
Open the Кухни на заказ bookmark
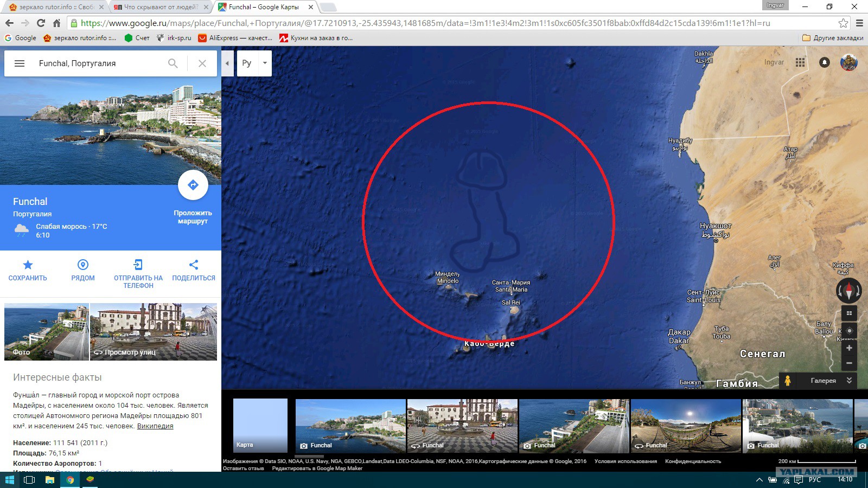(316, 38)
